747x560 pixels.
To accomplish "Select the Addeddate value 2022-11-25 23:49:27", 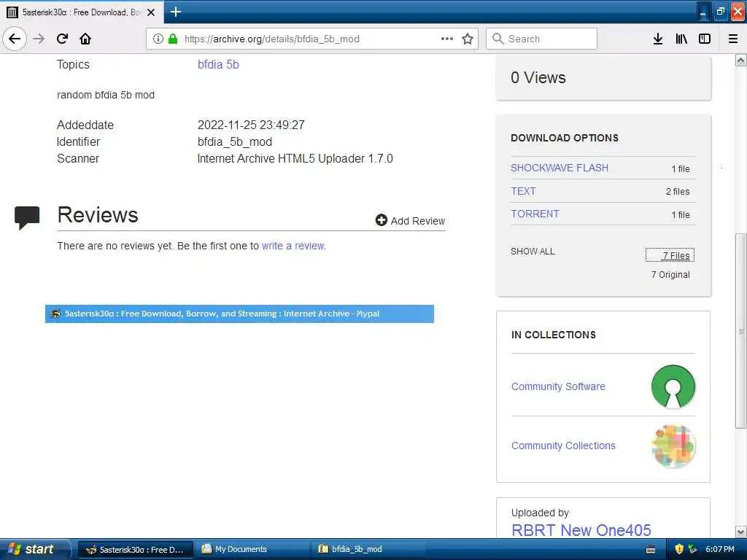I will click(x=251, y=125).
